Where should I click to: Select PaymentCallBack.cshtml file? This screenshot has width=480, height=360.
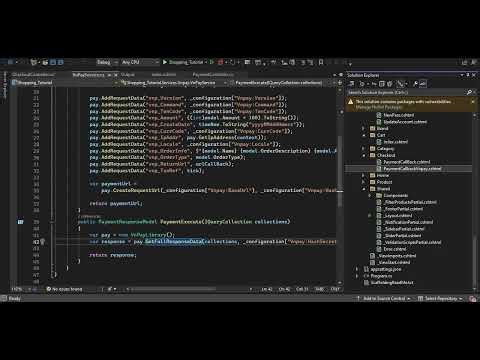point(406,162)
